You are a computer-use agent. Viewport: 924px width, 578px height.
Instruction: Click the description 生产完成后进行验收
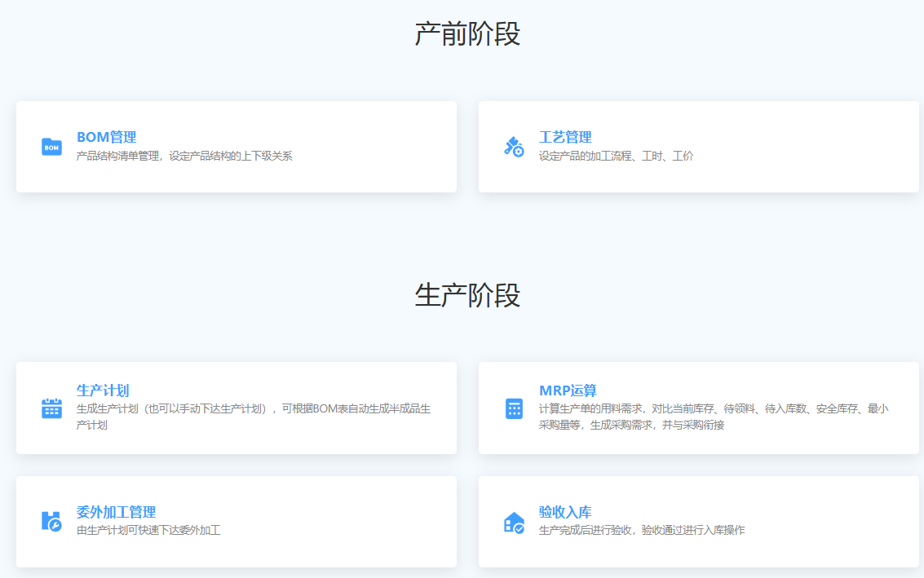641,530
